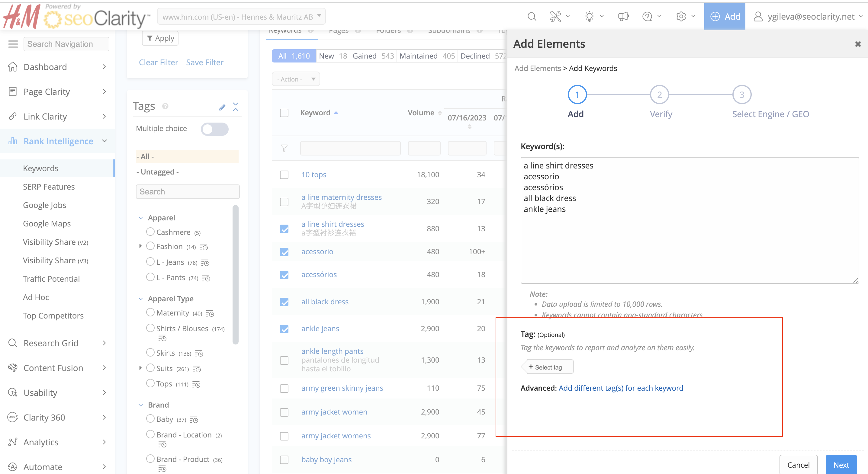Open Traffic Potential in sidebar menu
The height and width of the screenshot is (474, 868).
click(x=51, y=279)
